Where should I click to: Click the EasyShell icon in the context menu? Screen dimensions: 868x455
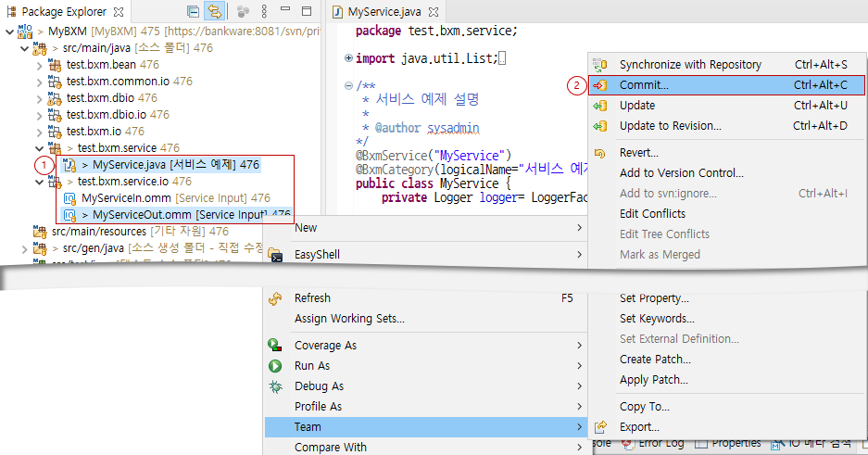(275, 254)
